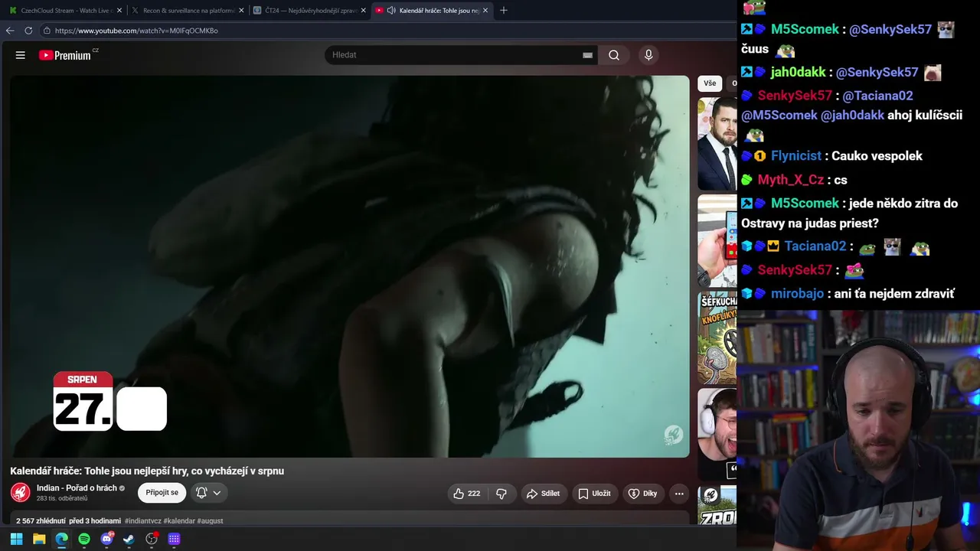Click the @Taciana02 mention in SenkySek57's message
This screenshot has width=980, height=551.
[x=877, y=96]
